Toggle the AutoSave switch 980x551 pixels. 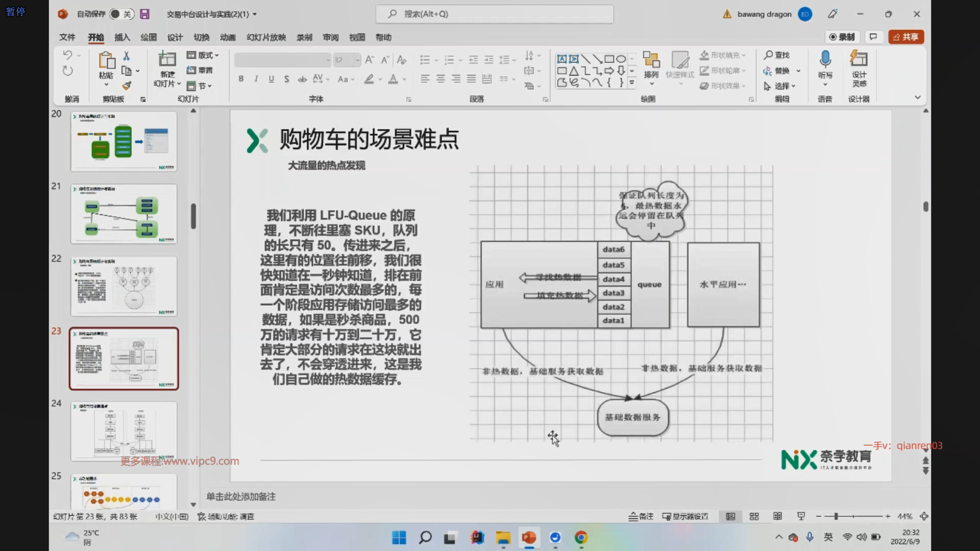(121, 14)
